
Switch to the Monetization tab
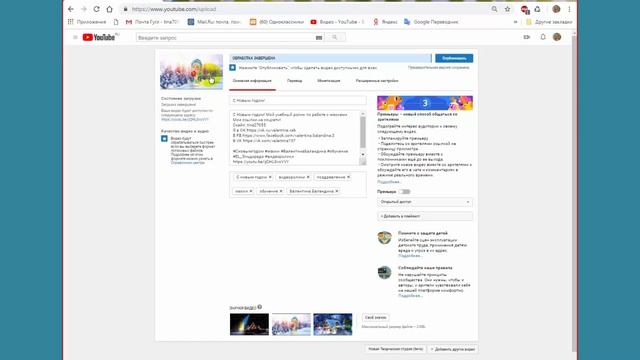329,81
